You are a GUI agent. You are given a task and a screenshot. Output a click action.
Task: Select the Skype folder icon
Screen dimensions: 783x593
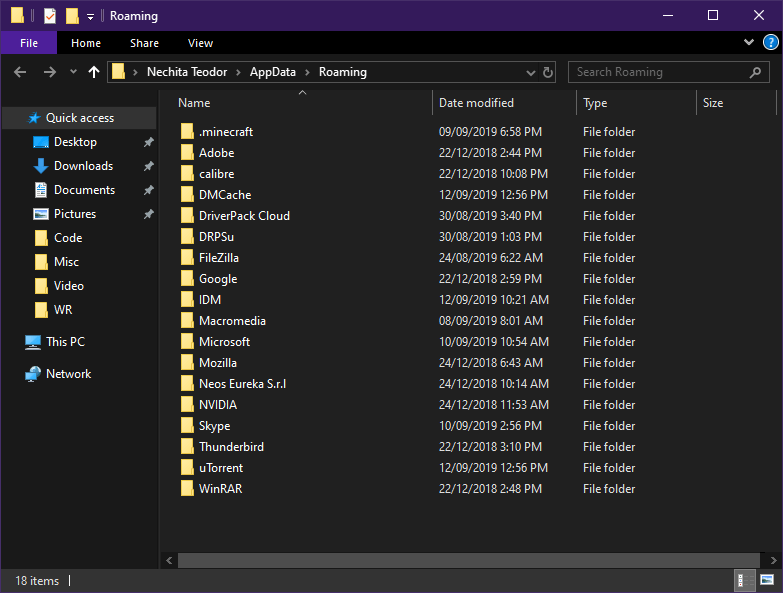[x=187, y=425]
